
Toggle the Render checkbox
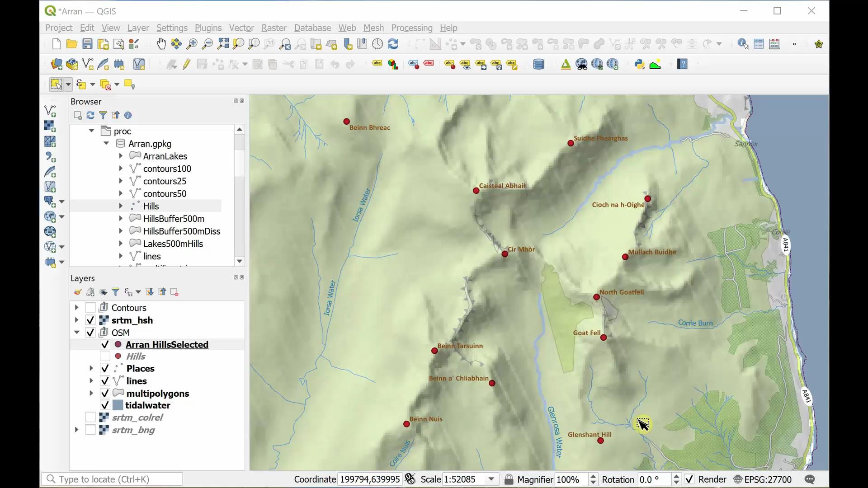[689, 479]
